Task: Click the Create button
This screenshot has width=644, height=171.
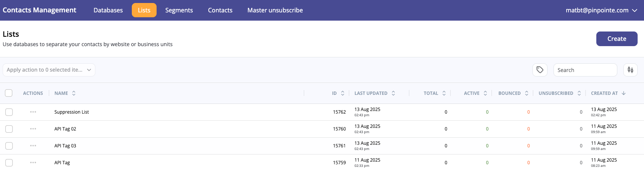Action: coord(617,39)
